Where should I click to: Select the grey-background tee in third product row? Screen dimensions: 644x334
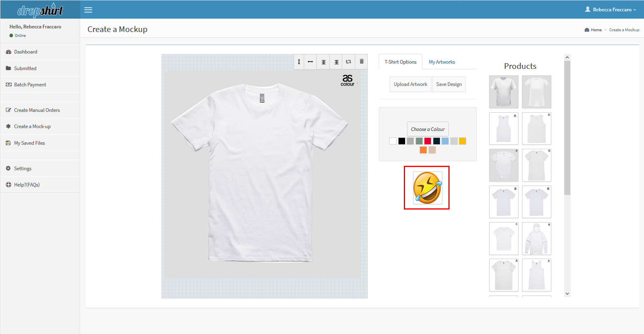click(x=504, y=165)
